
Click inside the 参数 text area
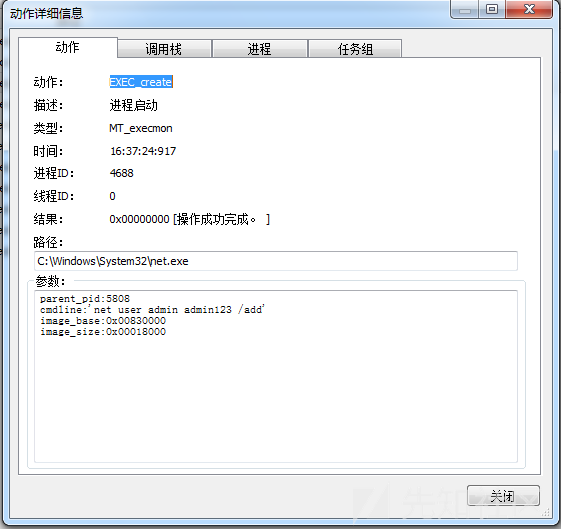(x=276, y=376)
